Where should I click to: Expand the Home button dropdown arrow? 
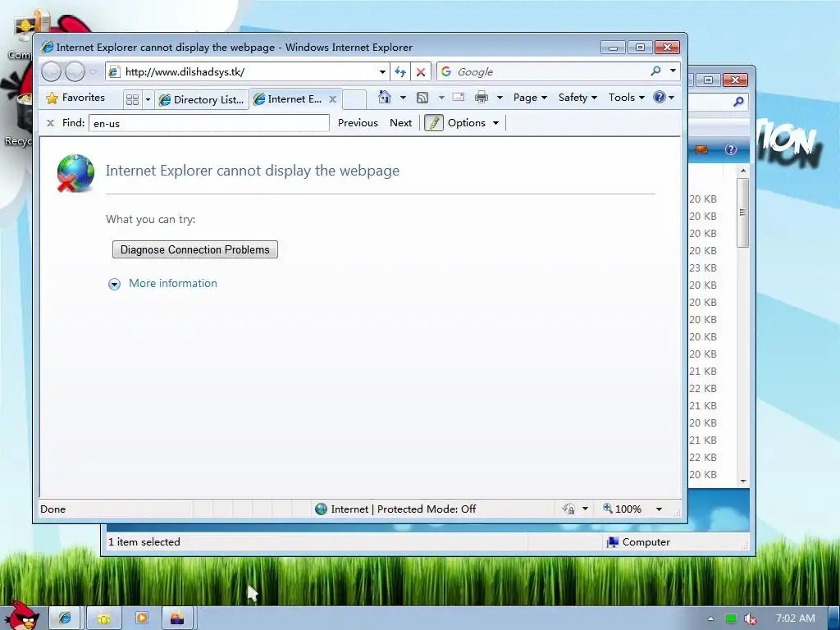(403, 98)
